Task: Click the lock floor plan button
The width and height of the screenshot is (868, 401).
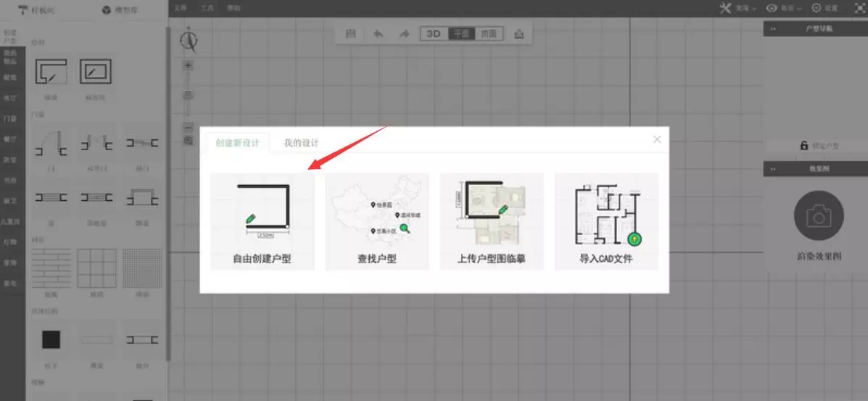Action: pyautogui.click(x=819, y=146)
